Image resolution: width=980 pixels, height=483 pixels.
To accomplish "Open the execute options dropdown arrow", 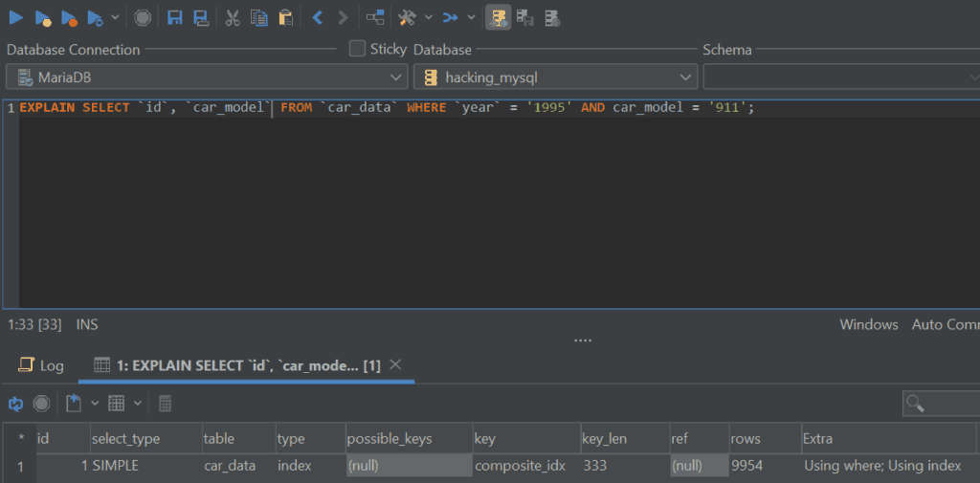I will [x=115, y=17].
